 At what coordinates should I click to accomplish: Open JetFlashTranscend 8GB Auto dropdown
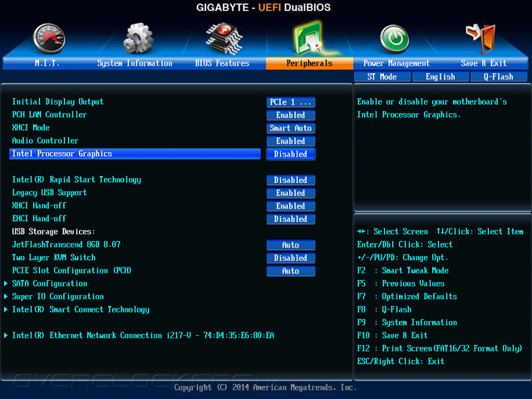(x=291, y=244)
